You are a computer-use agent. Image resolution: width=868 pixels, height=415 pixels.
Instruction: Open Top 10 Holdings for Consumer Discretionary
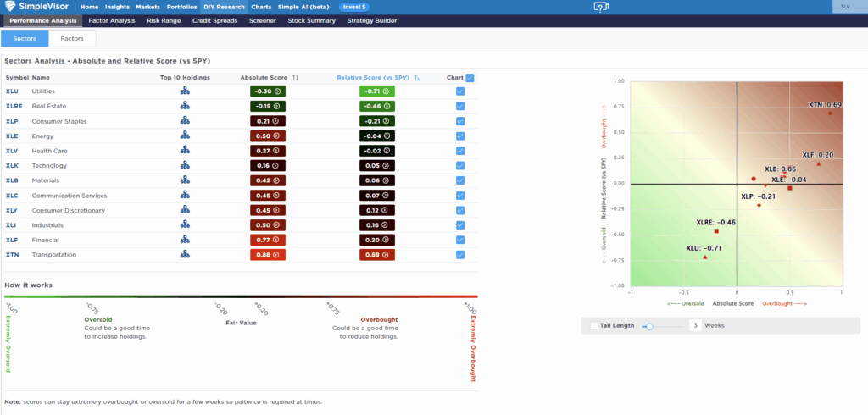coord(185,210)
